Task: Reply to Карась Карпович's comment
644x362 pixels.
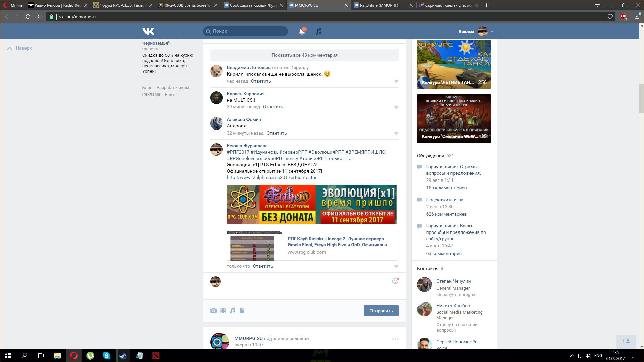Action: (x=273, y=107)
